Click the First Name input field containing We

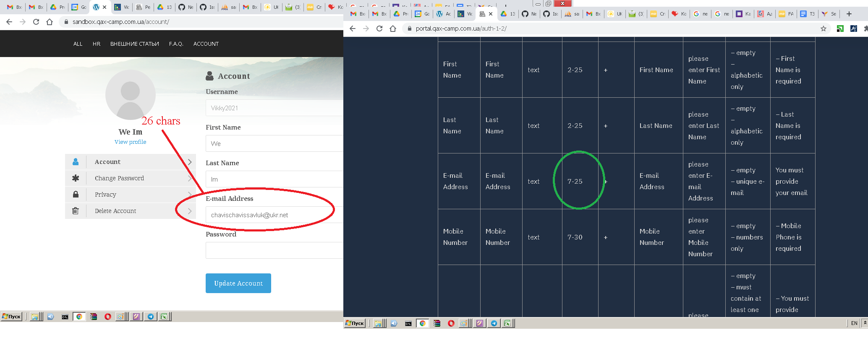[x=275, y=143]
